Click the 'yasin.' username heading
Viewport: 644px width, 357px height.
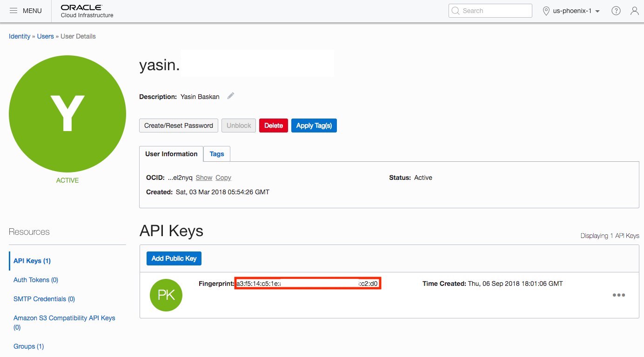coord(160,65)
